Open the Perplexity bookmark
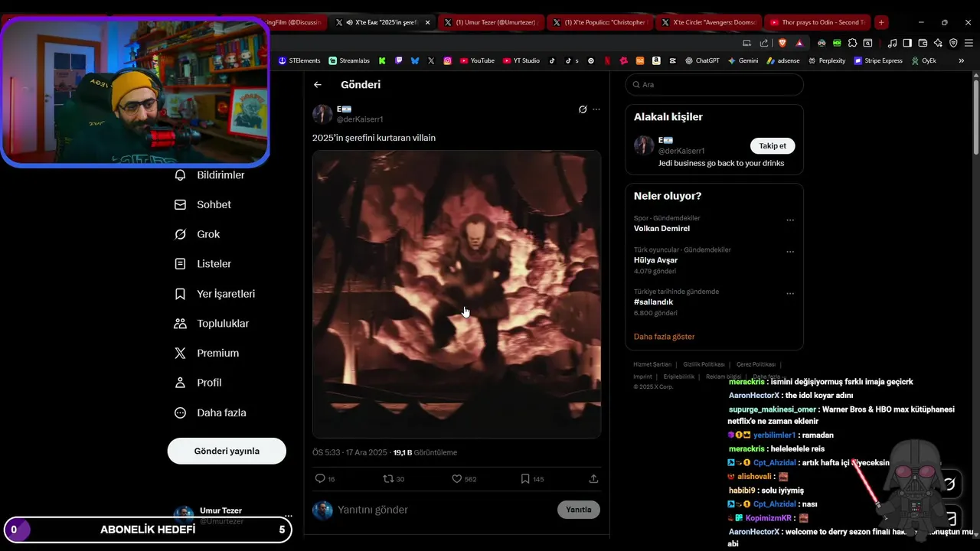 827,60
